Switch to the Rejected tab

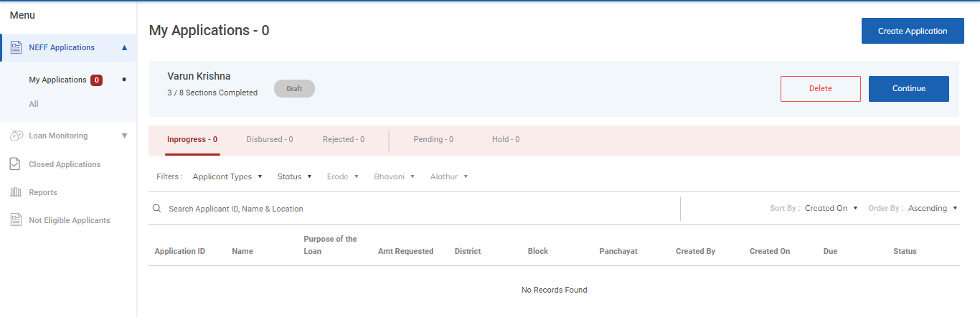pyautogui.click(x=343, y=140)
